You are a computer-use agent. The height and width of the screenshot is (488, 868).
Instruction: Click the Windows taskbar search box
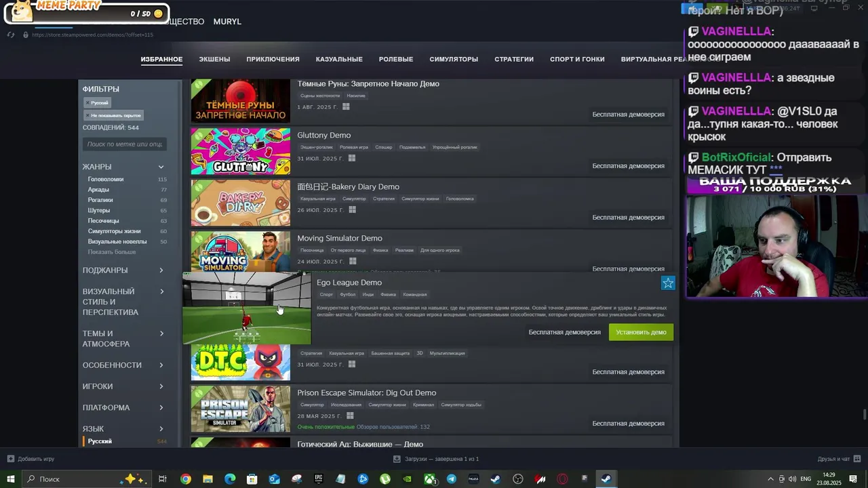(87, 479)
